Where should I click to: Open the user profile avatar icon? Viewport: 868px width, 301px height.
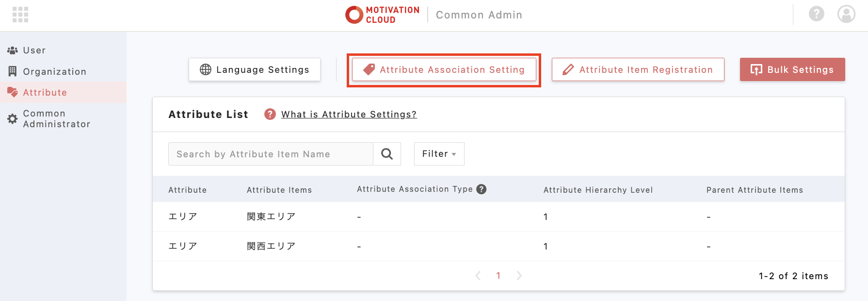point(846,14)
